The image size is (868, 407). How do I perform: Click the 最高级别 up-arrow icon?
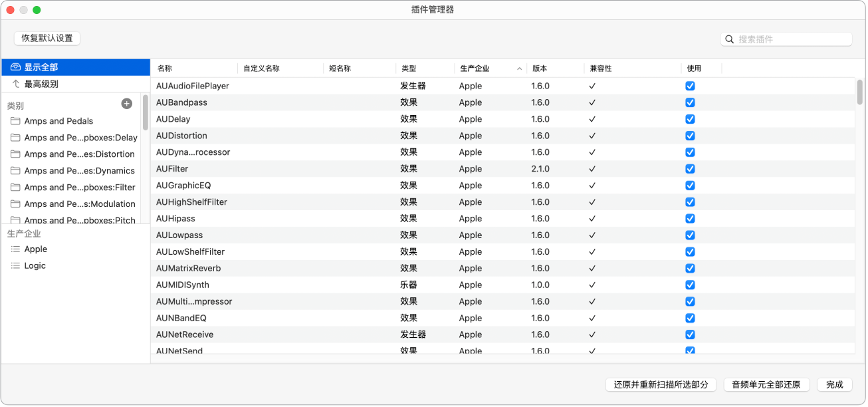click(16, 84)
